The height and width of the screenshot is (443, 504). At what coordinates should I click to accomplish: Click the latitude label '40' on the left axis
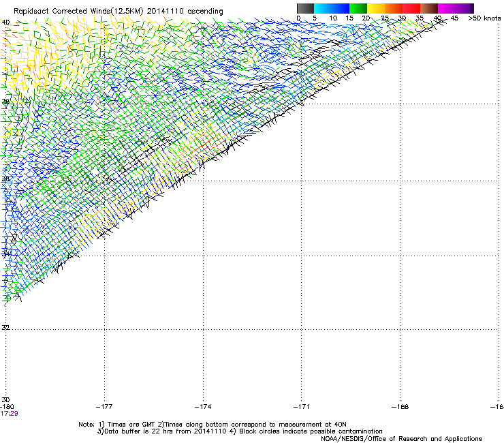(5, 22)
